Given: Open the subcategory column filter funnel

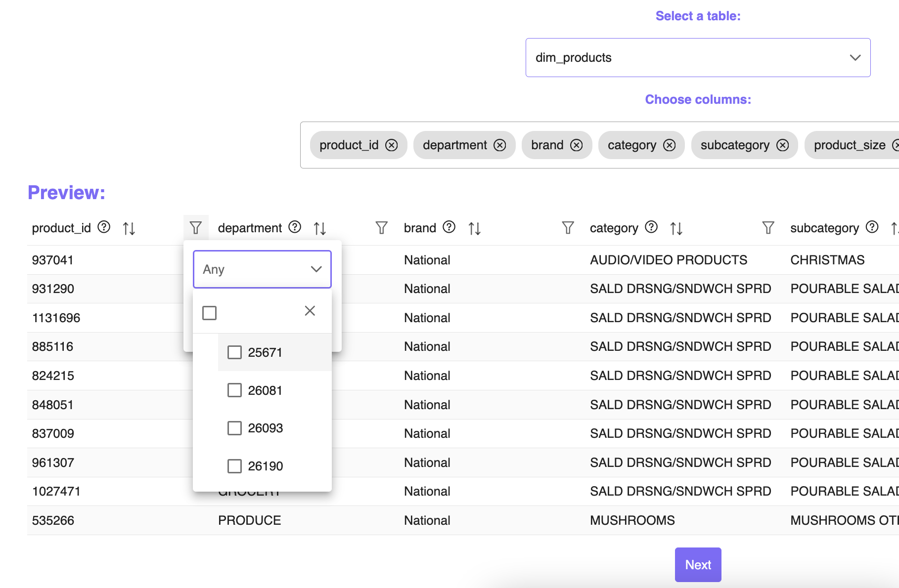Looking at the screenshot, I should coord(768,227).
